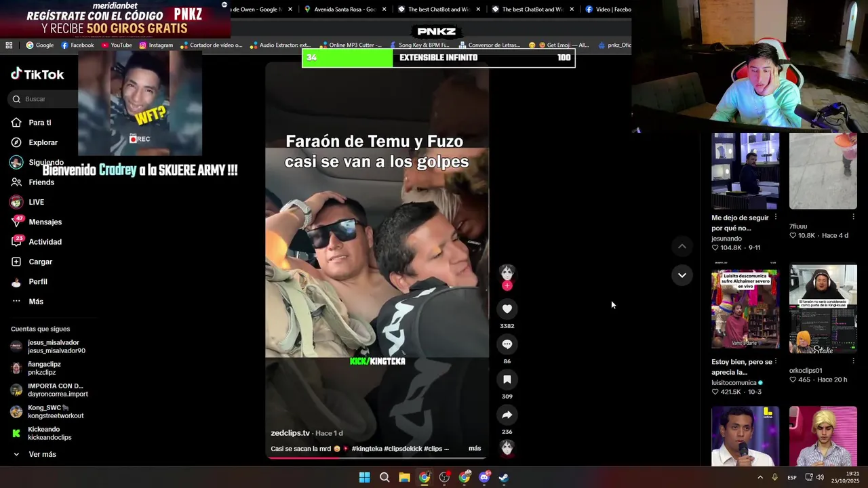Go to the Friends page
Viewport: 868px width, 488px height.
pyautogui.click(x=41, y=182)
